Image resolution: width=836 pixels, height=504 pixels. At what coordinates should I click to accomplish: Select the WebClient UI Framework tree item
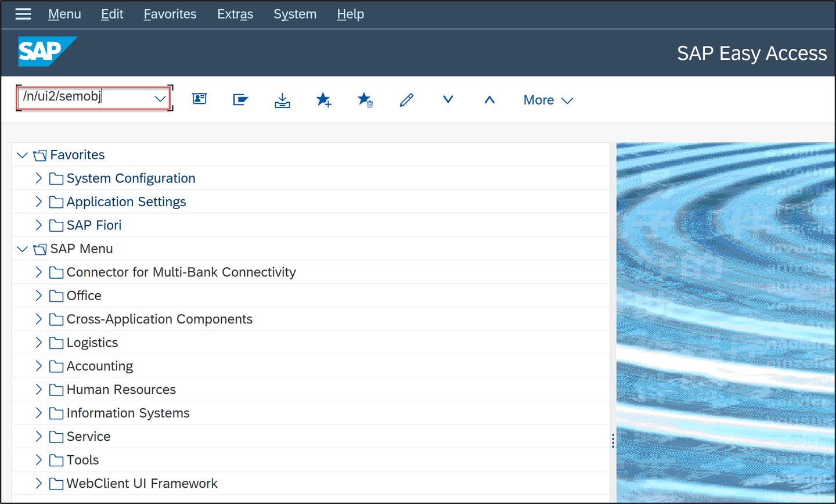click(142, 484)
